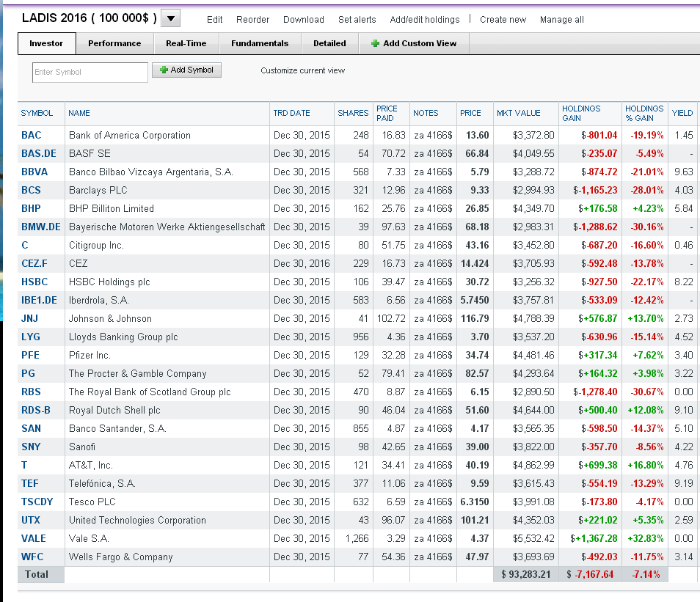Open Add/edit holdings

pos(425,20)
